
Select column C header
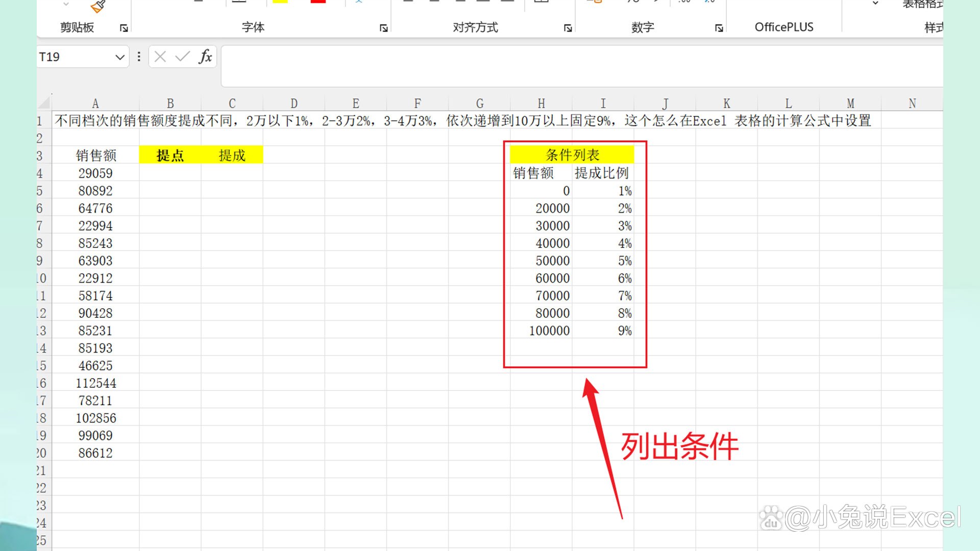tap(232, 104)
